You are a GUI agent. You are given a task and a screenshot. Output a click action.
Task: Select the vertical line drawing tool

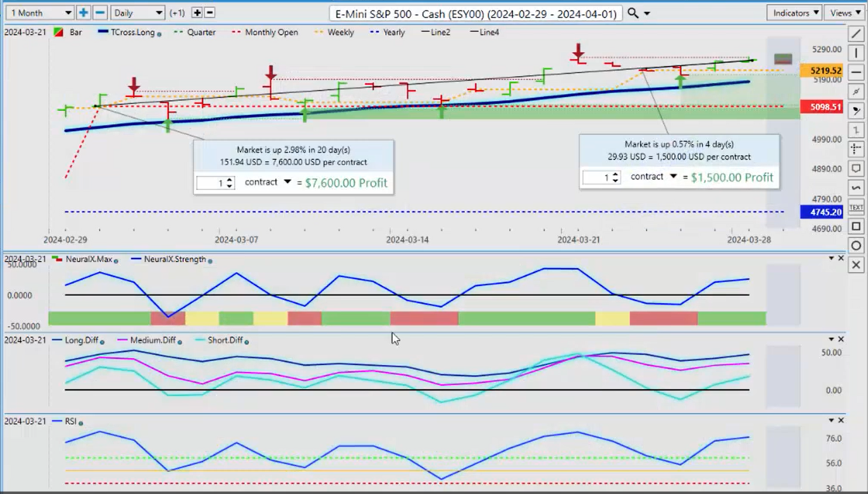pyautogui.click(x=856, y=53)
